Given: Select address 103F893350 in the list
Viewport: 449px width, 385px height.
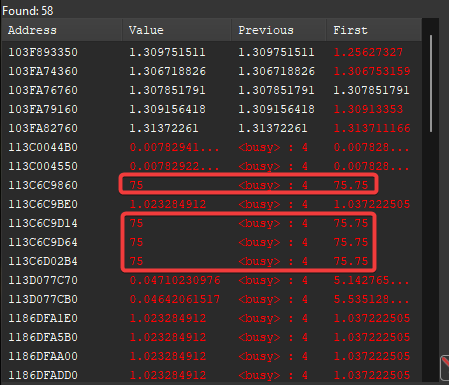Looking at the screenshot, I should tap(211, 52).
